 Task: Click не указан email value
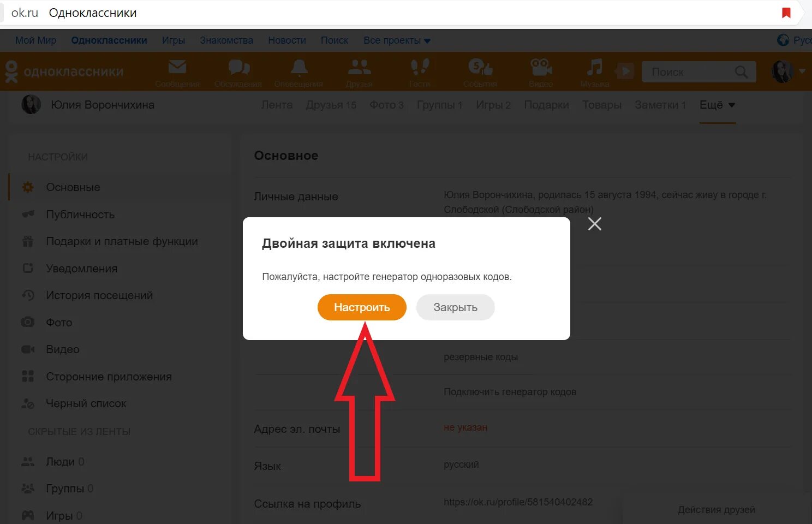pos(465,427)
